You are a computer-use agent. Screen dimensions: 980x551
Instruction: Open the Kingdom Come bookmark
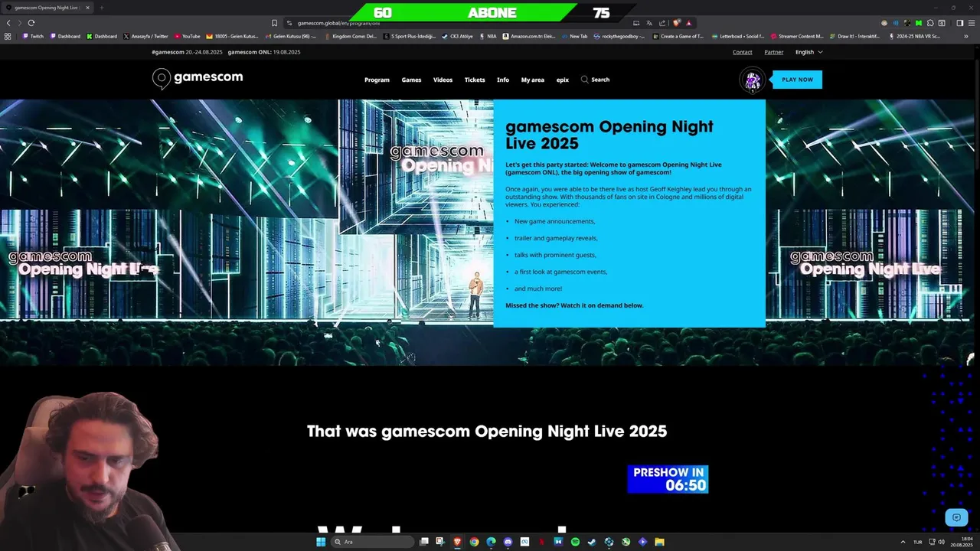click(350, 36)
